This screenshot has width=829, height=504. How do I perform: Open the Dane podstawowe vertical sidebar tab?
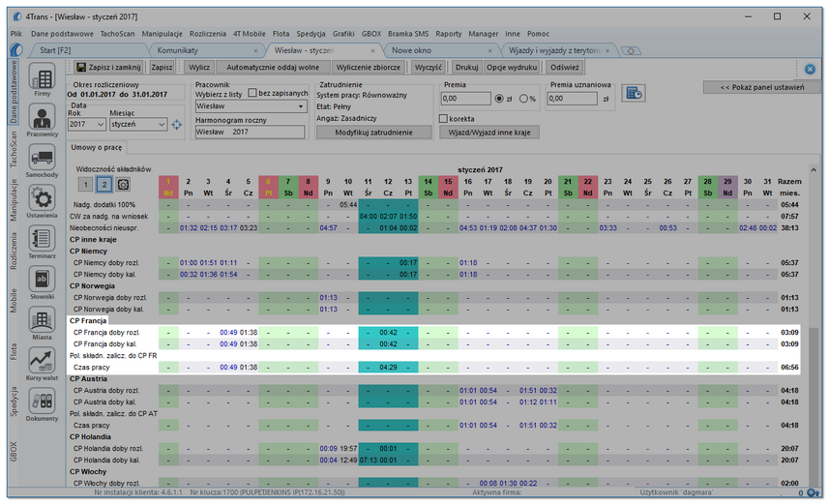[14, 92]
